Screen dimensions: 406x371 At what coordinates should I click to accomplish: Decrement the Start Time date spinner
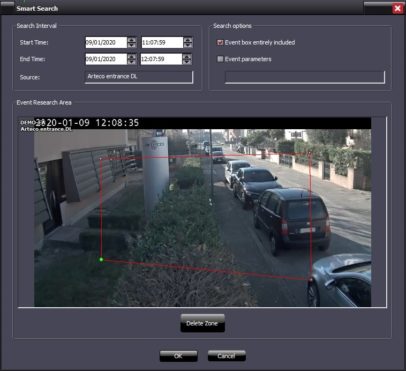[x=132, y=45]
